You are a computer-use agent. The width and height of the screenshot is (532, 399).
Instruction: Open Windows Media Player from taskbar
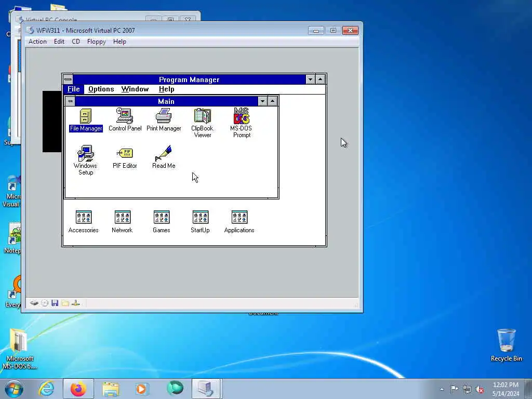click(x=142, y=389)
